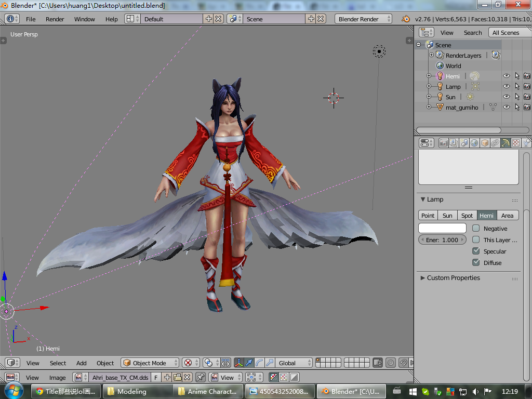Uncheck the Diffuse checkbox
This screenshot has width=532, height=399.
click(x=476, y=262)
